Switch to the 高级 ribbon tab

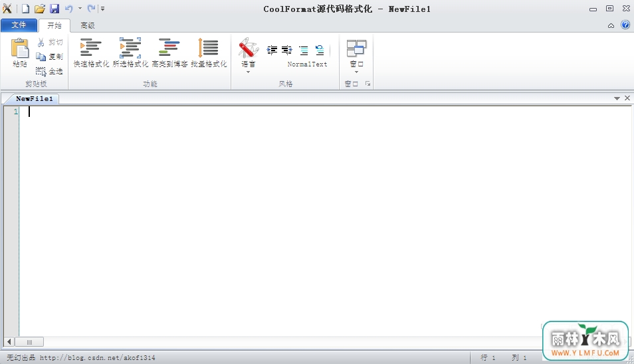pos(87,25)
